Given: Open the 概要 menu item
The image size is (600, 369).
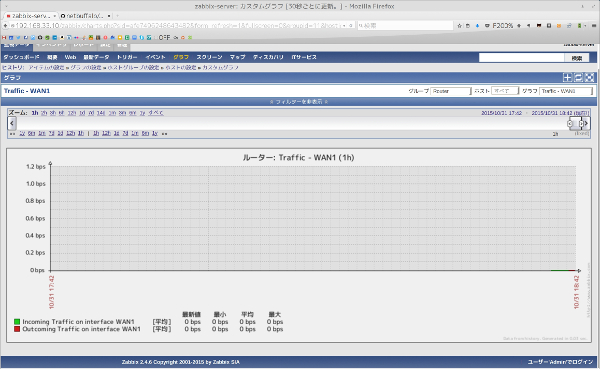Looking at the screenshot, I should point(52,57).
